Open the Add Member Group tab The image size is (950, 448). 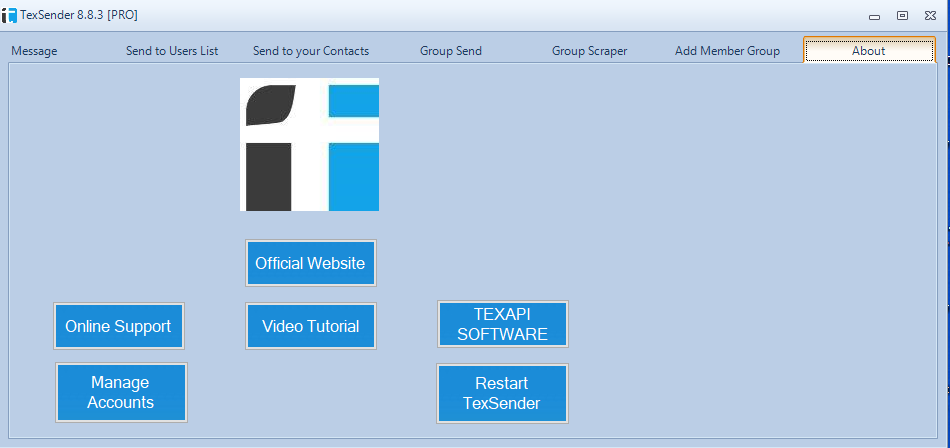tap(727, 51)
